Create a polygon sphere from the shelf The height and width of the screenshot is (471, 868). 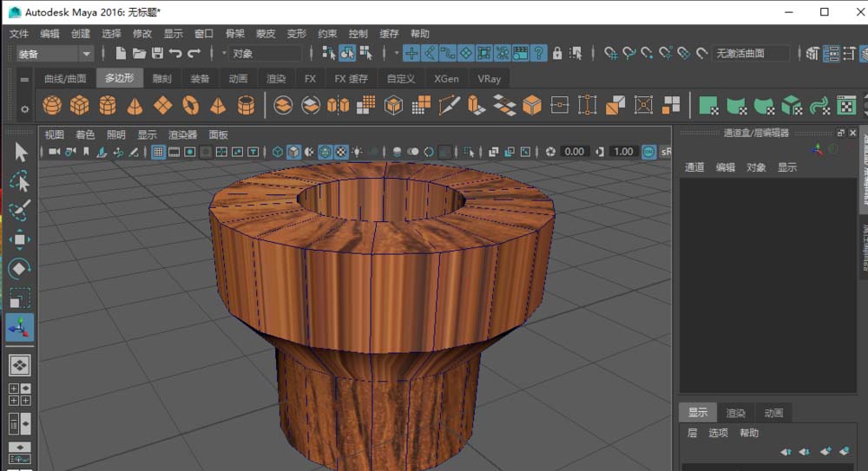pos(53,106)
